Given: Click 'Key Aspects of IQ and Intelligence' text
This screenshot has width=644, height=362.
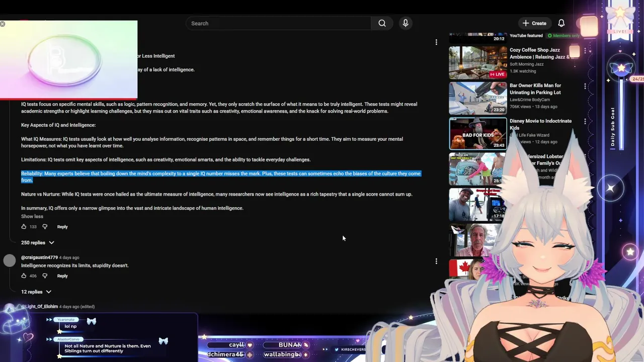Looking at the screenshot, I should point(58,125).
